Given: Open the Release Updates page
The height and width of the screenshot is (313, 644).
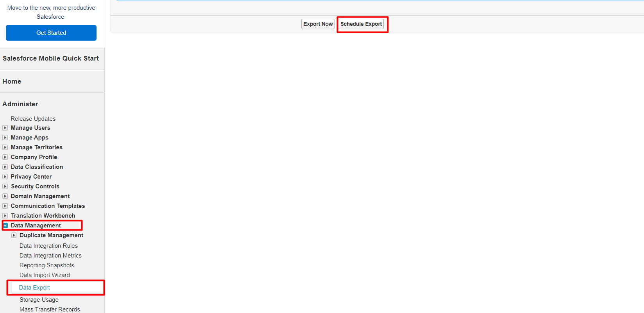Looking at the screenshot, I should point(33,119).
